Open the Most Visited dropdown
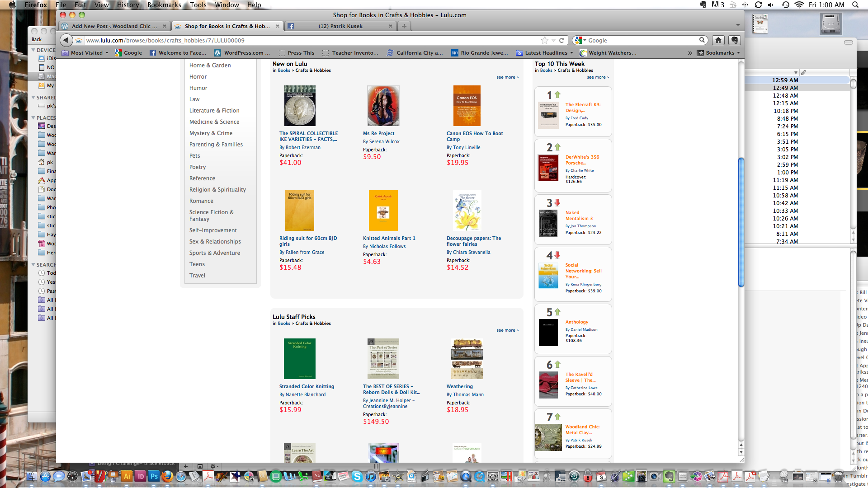Viewport: 868px width, 488px height. [x=85, y=53]
